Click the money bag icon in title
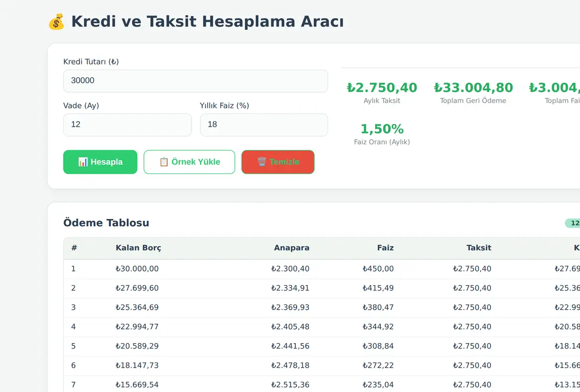 [56, 22]
